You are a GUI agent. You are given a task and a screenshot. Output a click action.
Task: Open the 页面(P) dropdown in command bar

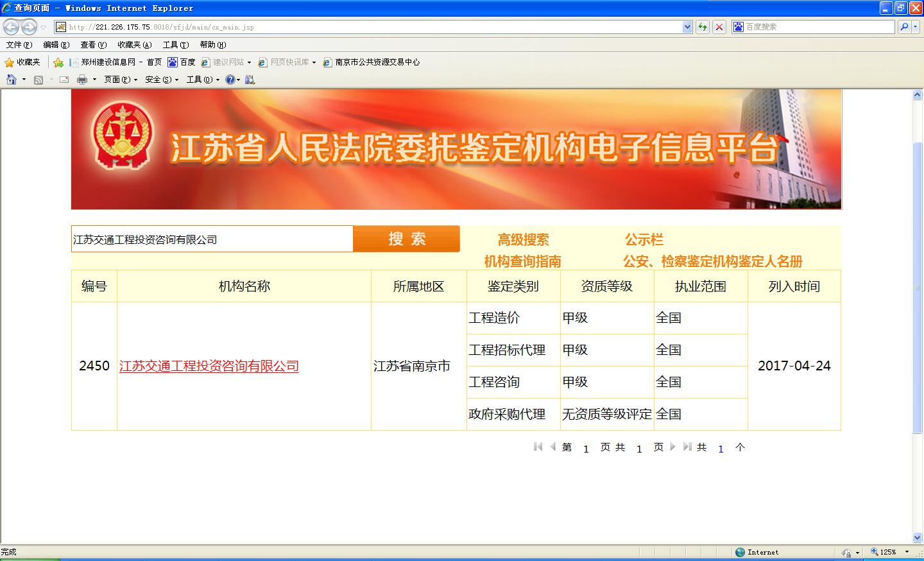(121, 80)
